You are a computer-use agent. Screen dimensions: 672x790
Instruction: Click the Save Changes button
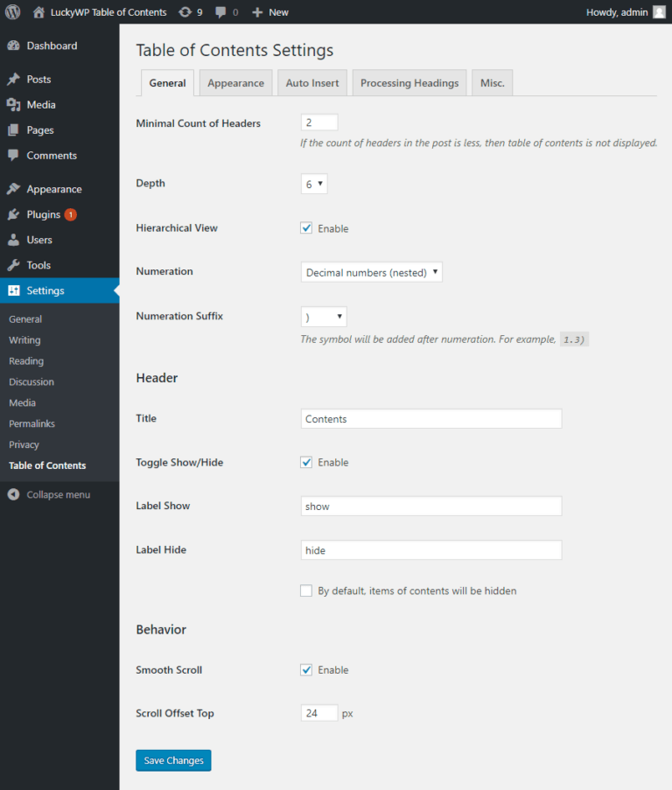pos(172,760)
